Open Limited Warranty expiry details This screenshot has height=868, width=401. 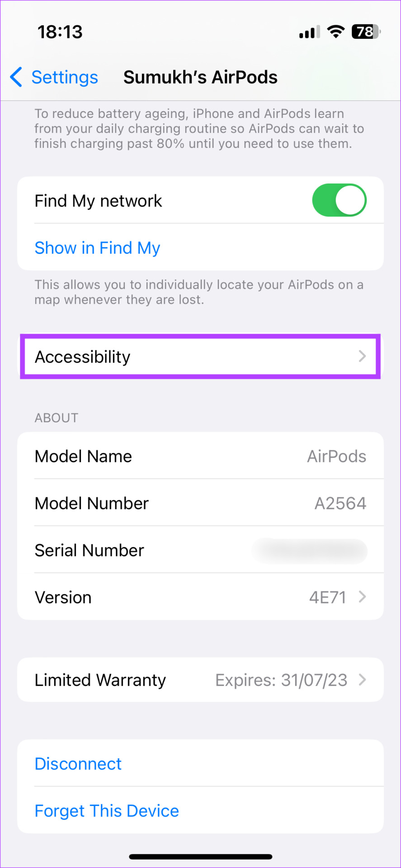click(x=200, y=679)
